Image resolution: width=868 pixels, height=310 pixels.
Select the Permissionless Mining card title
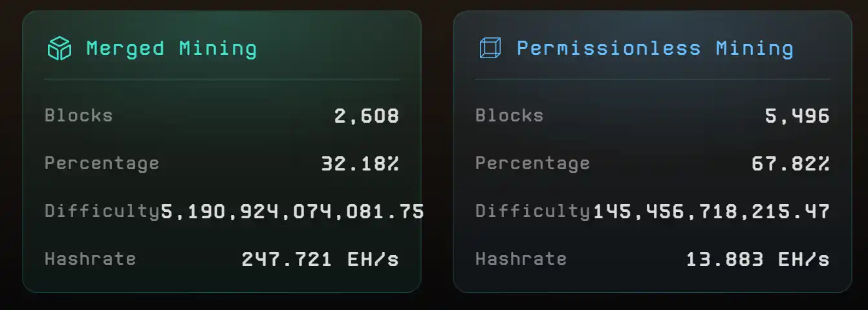(x=655, y=48)
